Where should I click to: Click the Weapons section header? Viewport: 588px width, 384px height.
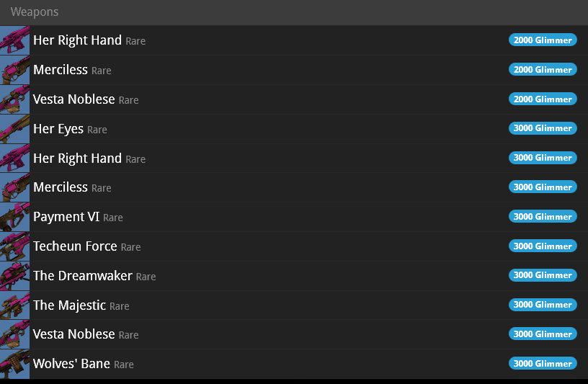[35, 12]
